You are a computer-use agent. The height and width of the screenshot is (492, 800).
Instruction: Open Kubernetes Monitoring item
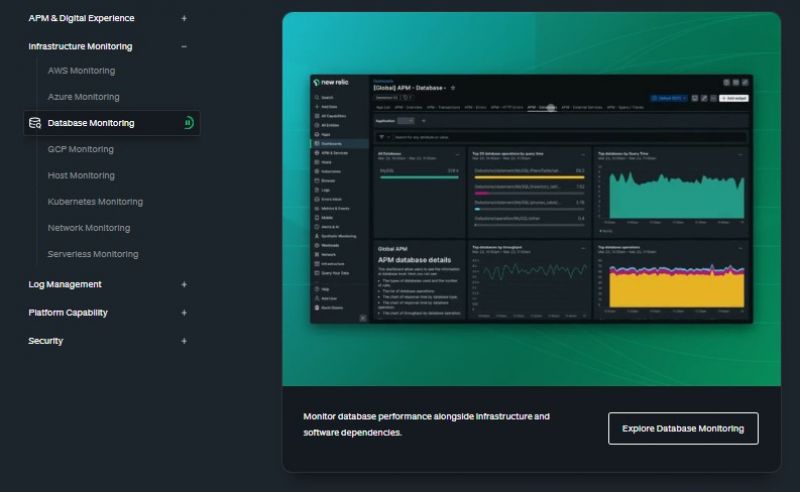(95, 202)
